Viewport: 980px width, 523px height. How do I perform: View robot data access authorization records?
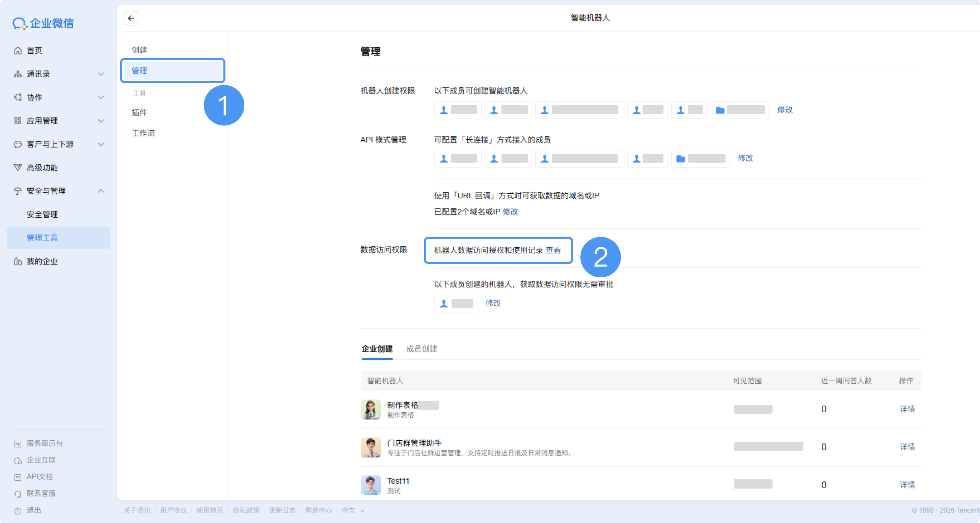pos(553,250)
